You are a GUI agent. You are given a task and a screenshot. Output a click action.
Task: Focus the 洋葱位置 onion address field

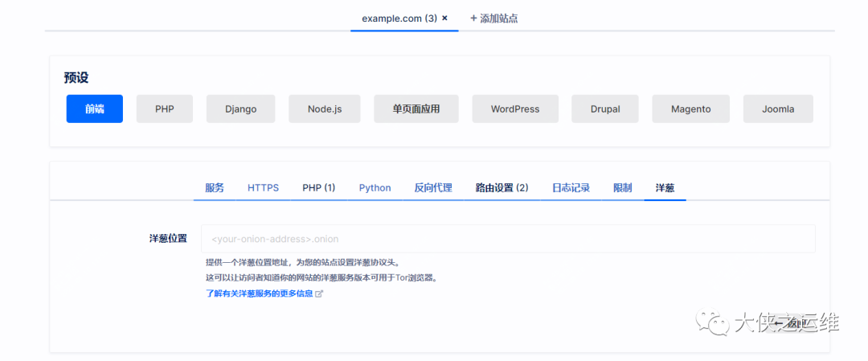coord(508,239)
